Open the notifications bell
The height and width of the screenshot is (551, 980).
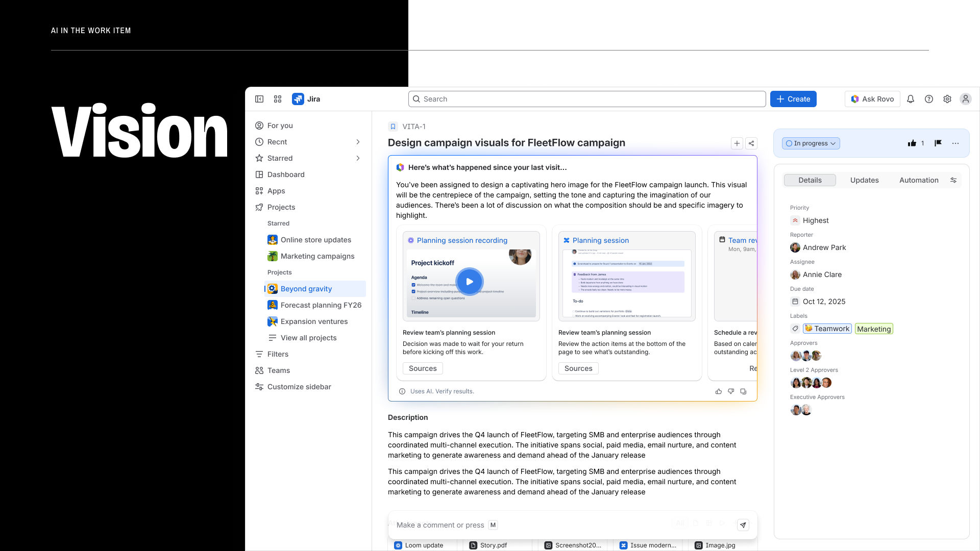coord(911,99)
